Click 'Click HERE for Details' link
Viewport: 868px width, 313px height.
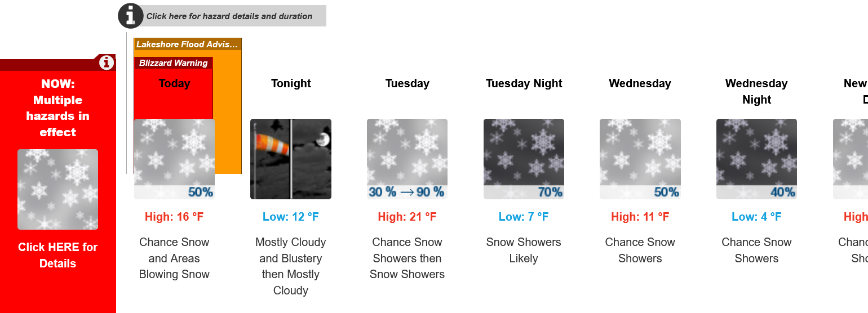(57, 255)
